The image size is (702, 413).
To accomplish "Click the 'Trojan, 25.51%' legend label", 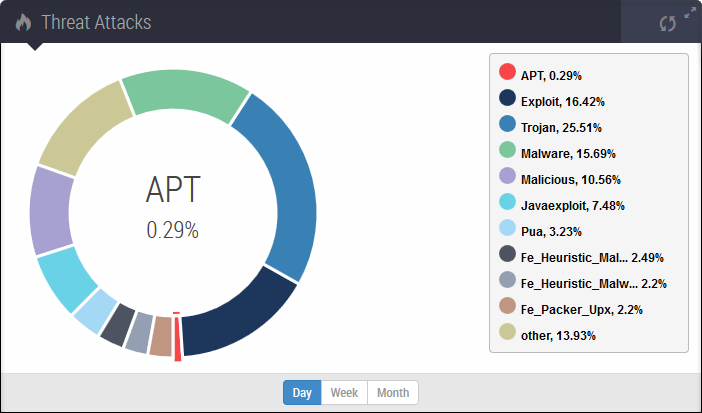I will 561,128.
